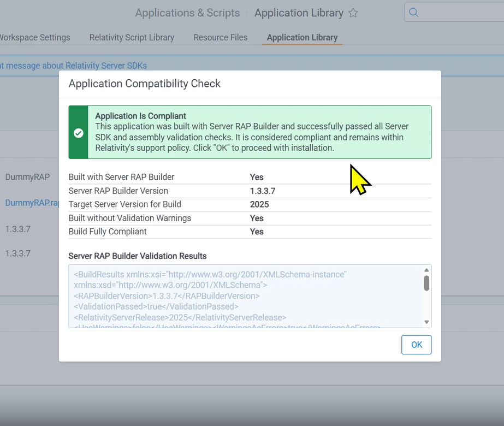Click the Built without Validation Warnings label

(130, 218)
